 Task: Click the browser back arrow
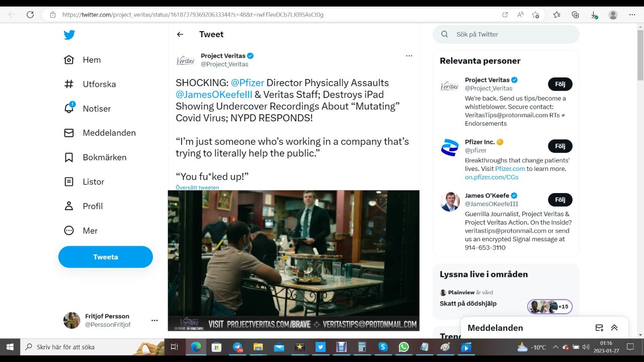tap(11, 15)
